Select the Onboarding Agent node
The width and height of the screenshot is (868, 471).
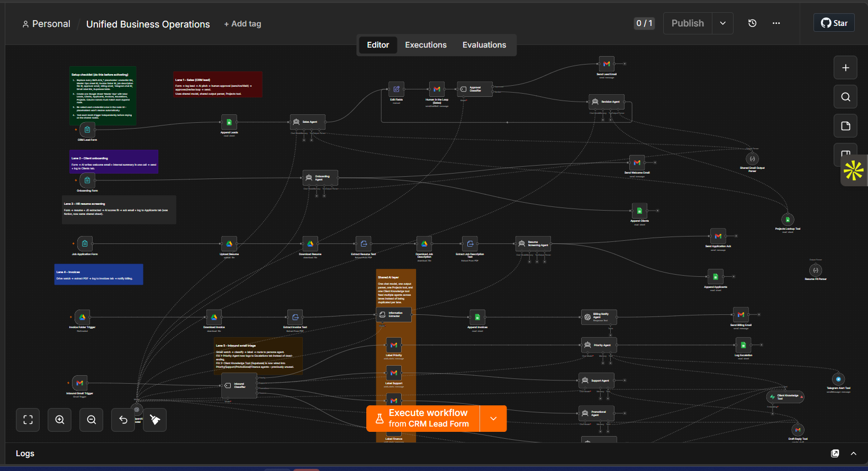(320, 178)
